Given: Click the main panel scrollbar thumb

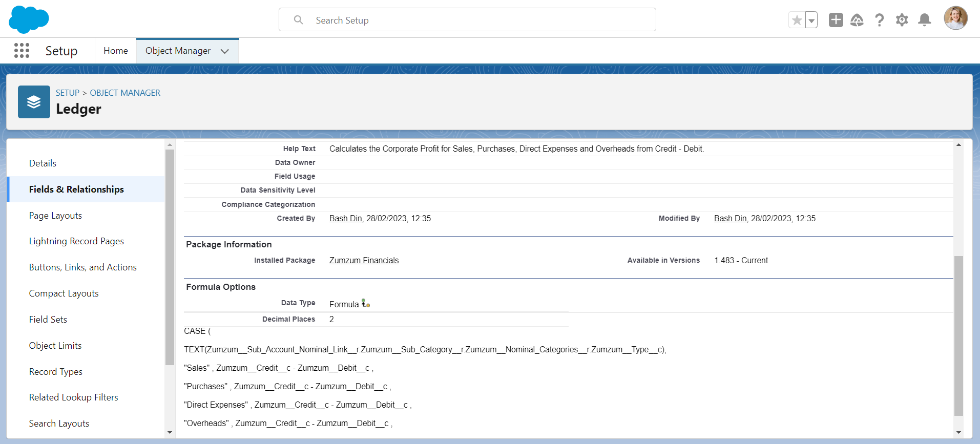Looking at the screenshot, I should coord(958,336).
